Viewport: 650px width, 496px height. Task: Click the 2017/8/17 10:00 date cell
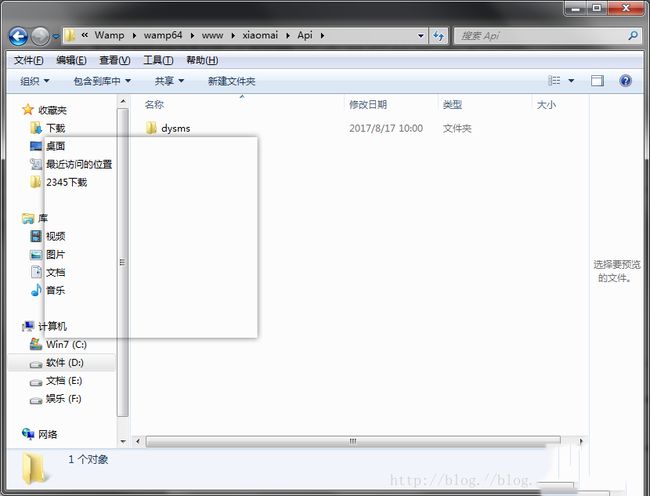click(x=386, y=128)
